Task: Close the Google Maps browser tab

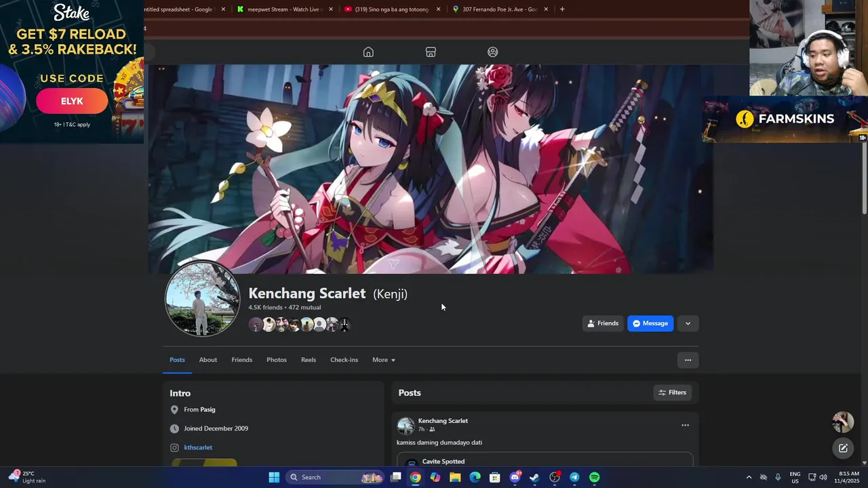Action: (x=546, y=9)
